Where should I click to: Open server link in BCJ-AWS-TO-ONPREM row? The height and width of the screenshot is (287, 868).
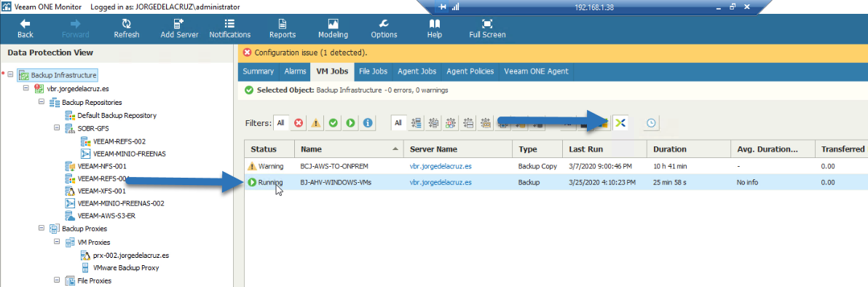click(441, 165)
